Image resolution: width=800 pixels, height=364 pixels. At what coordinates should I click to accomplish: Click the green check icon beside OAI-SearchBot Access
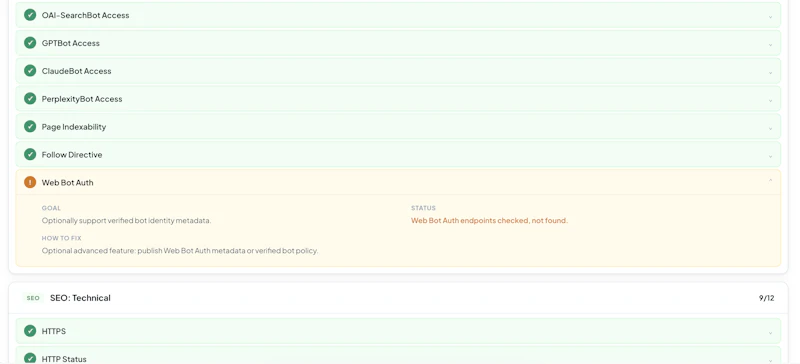point(30,15)
